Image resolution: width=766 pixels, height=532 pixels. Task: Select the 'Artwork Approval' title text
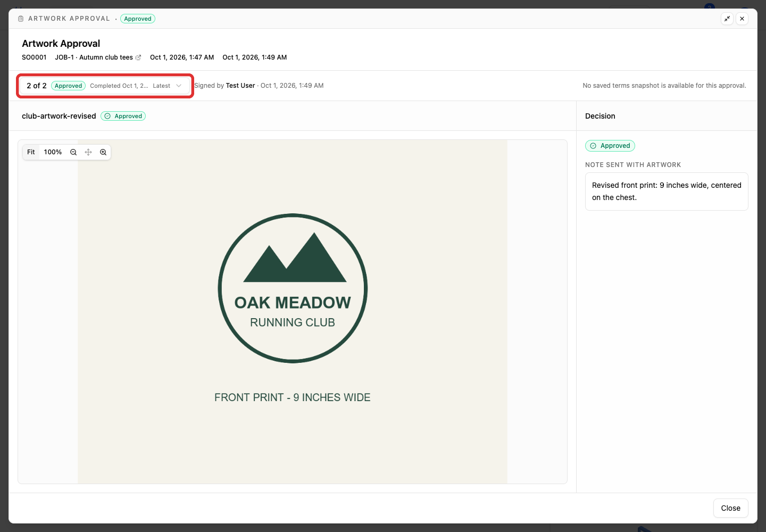click(61, 44)
